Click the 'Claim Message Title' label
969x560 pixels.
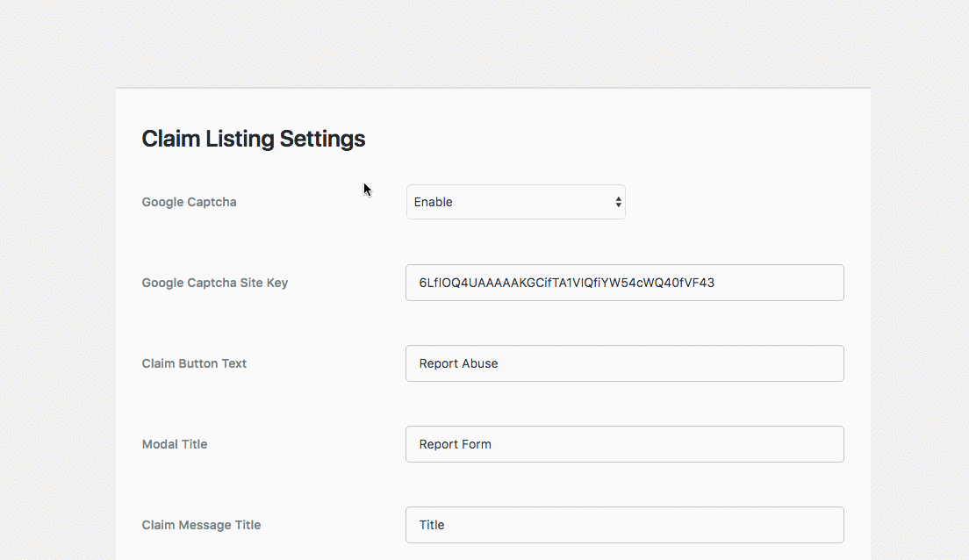[x=201, y=525]
